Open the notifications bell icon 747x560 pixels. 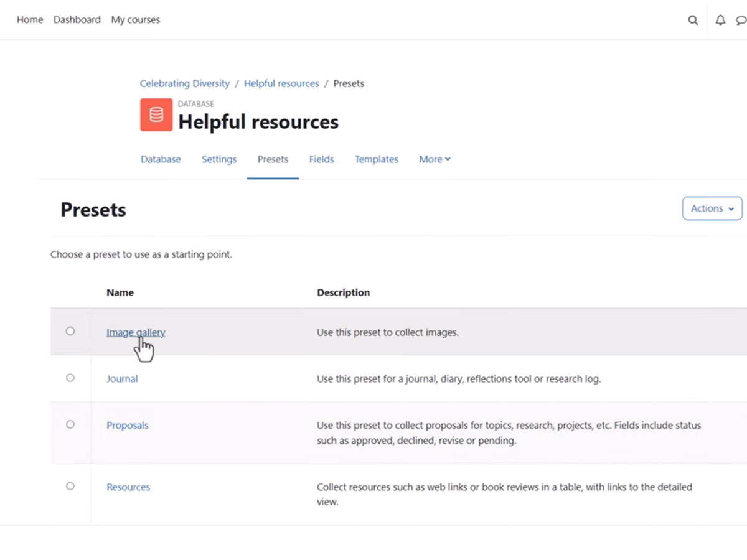pyautogui.click(x=720, y=20)
